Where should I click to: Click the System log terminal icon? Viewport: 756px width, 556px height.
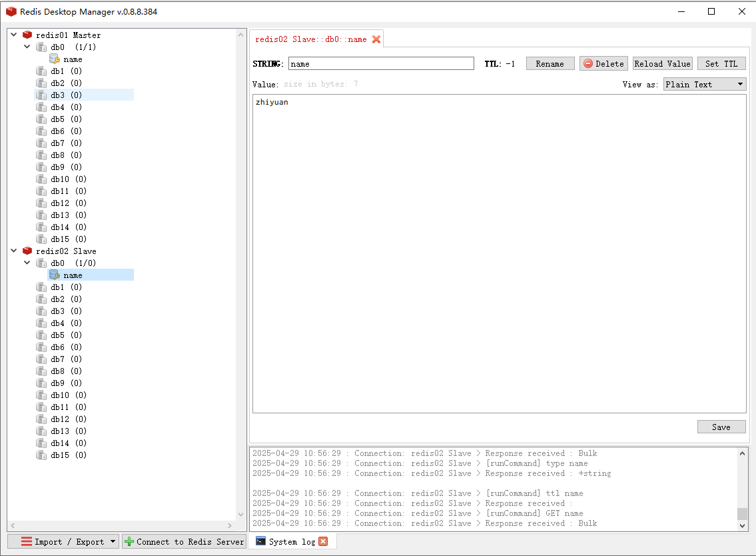click(261, 541)
